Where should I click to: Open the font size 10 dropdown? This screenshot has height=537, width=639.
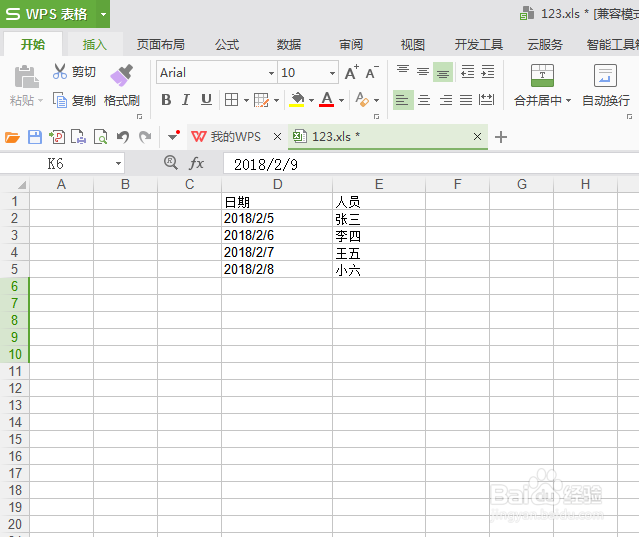333,73
